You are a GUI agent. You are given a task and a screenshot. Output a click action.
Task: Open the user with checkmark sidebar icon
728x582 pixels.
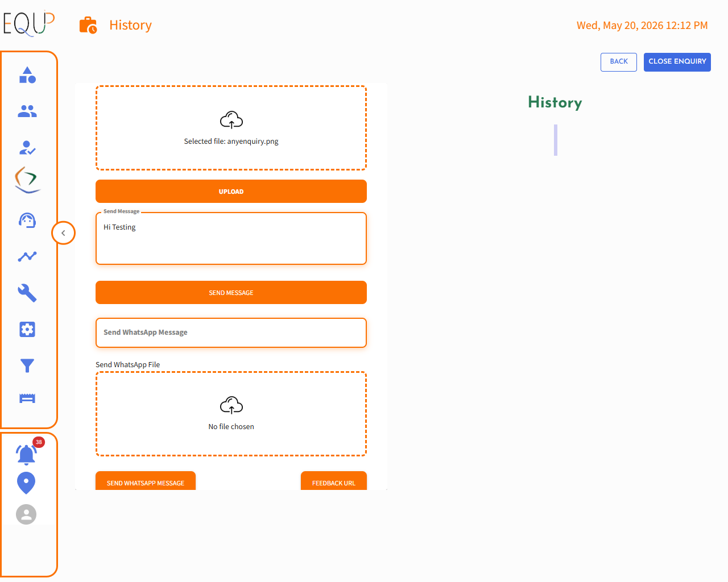click(27, 148)
